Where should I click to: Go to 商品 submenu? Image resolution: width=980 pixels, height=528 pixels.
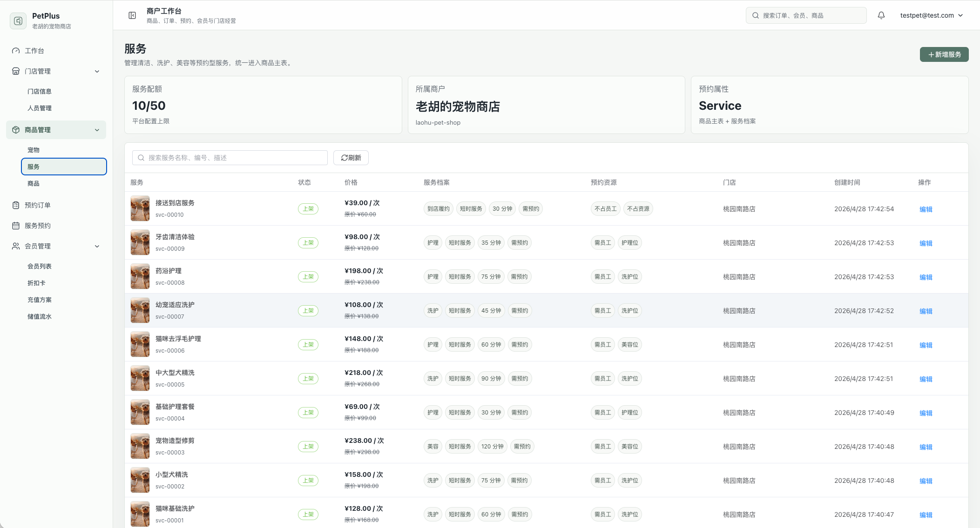click(64, 183)
